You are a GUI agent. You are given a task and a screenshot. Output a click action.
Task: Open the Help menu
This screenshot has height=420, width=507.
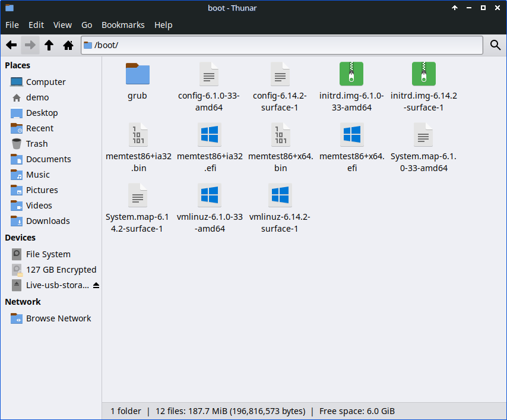(163, 25)
